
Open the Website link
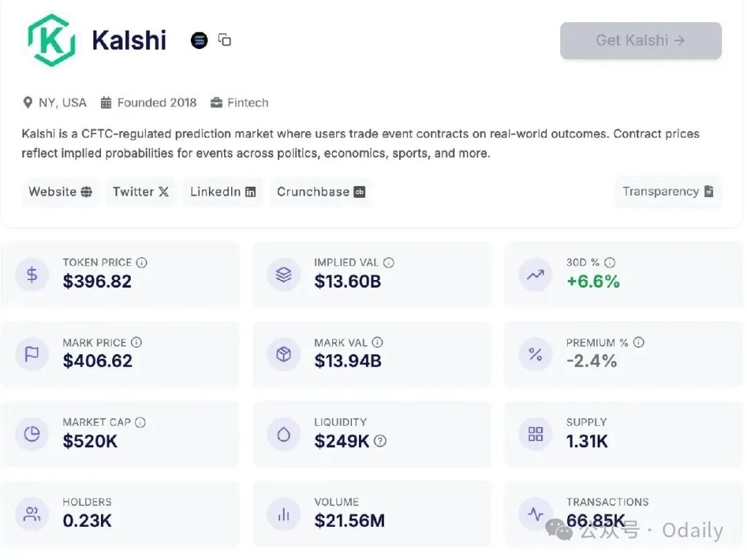click(x=60, y=192)
